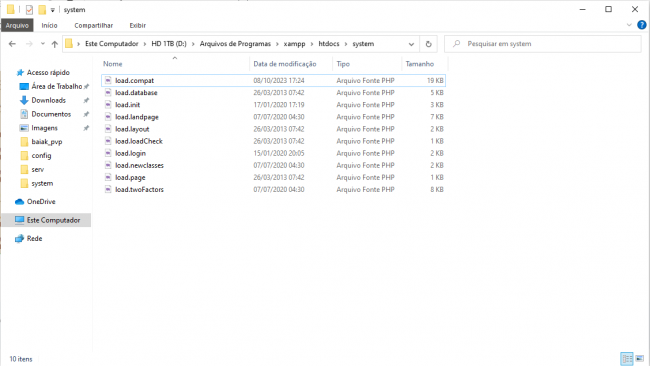Select the load.compat file
Viewport: 650px width, 366px height.
tap(273, 80)
